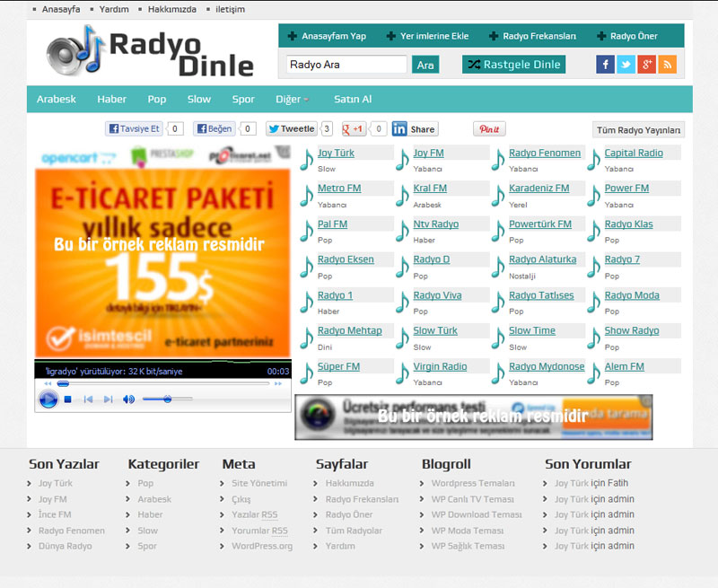The image size is (718, 588).
Task: Open the Facebook social icon
Action: (x=605, y=65)
